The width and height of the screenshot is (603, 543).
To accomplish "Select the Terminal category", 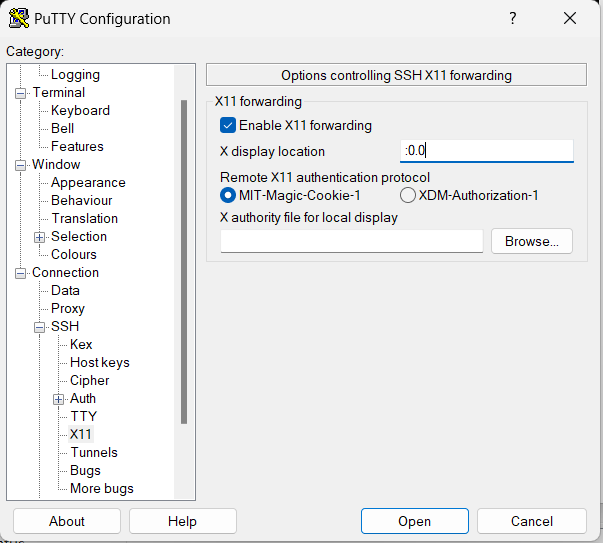I will point(58,92).
